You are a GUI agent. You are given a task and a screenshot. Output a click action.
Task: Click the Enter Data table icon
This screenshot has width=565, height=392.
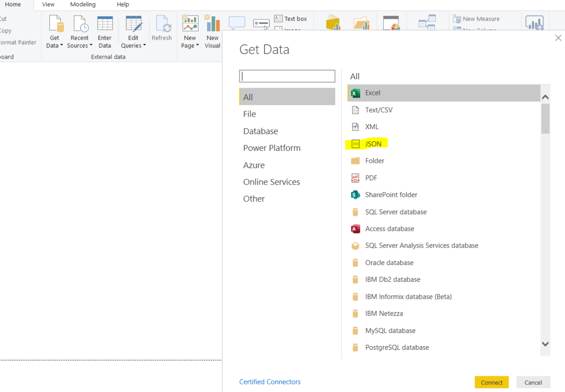pos(105,23)
